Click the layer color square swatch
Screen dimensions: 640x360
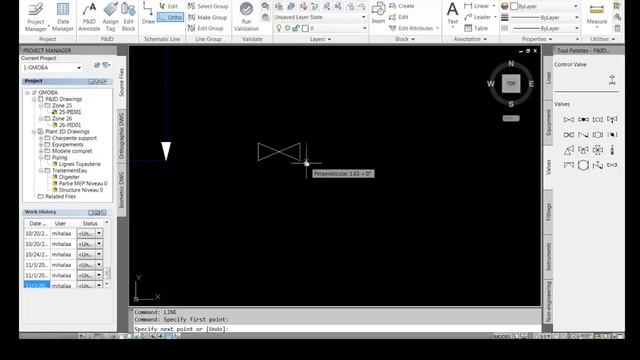(305, 28)
